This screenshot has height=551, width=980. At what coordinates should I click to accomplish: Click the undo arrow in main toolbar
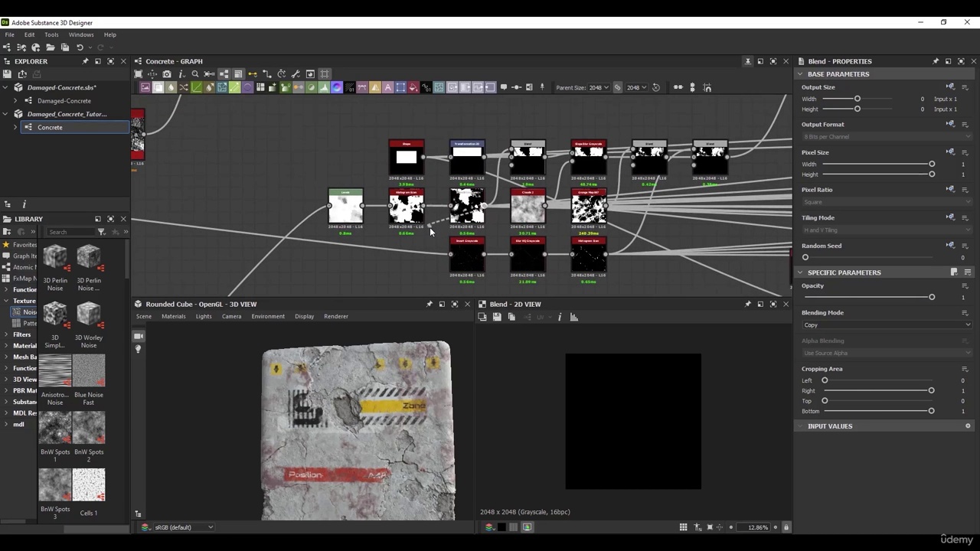pos(80,47)
